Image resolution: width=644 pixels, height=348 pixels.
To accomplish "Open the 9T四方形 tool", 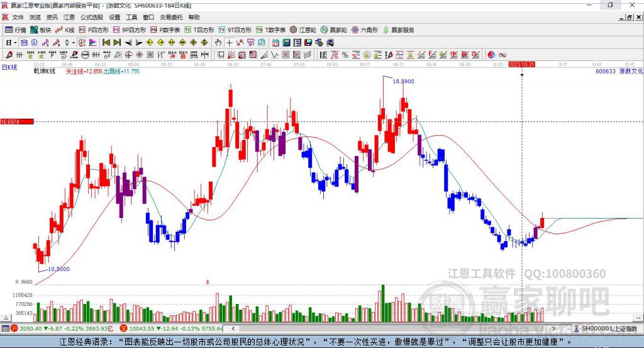I will point(235,30).
